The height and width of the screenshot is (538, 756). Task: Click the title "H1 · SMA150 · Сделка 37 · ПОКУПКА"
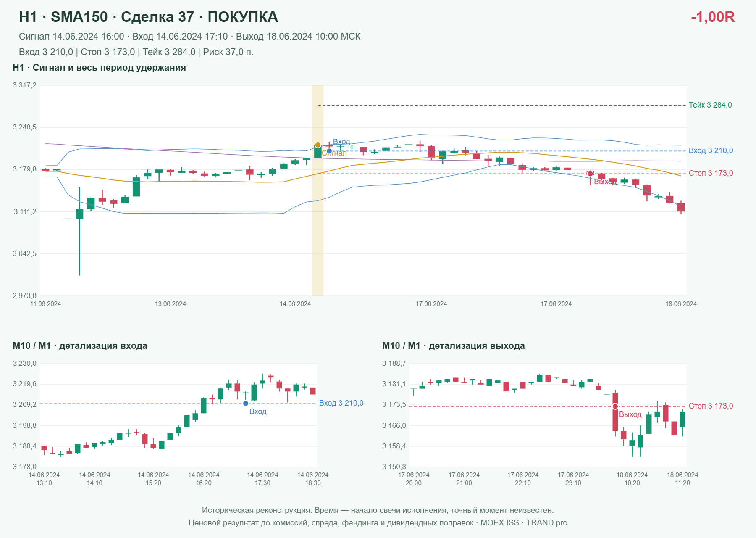click(148, 17)
